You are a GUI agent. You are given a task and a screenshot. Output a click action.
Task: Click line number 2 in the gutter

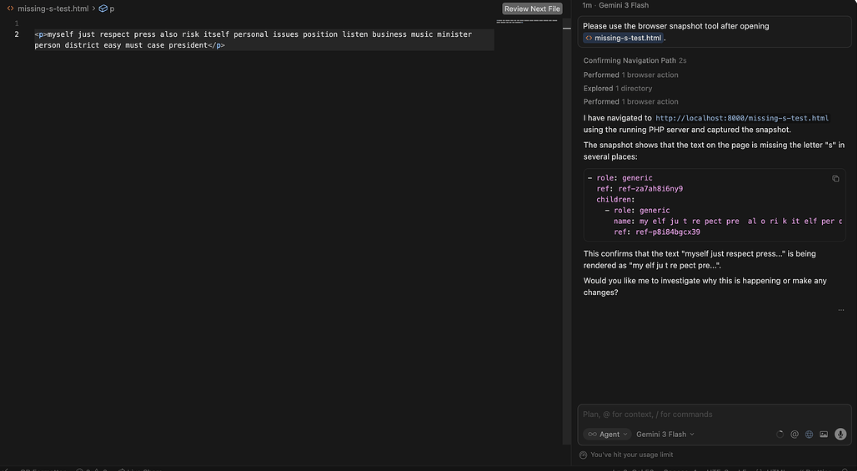16,34
